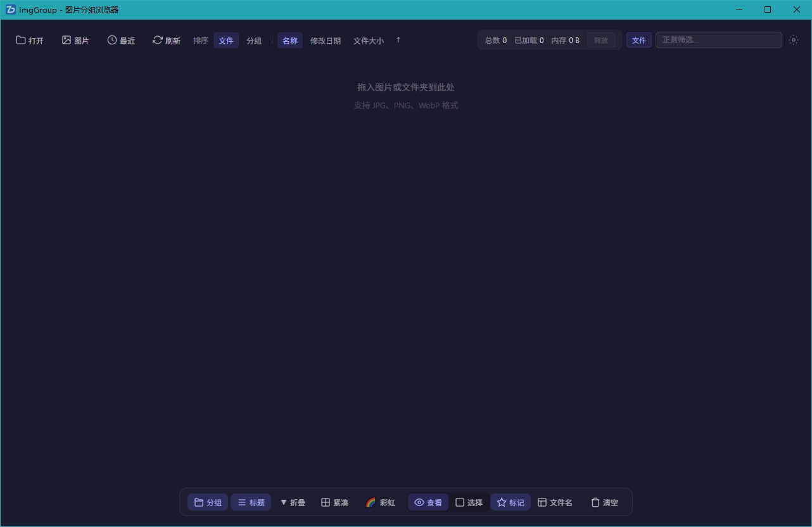812x527 pixels.
Task: Click the 内存 0 B readout
Action: pos(565,40)
